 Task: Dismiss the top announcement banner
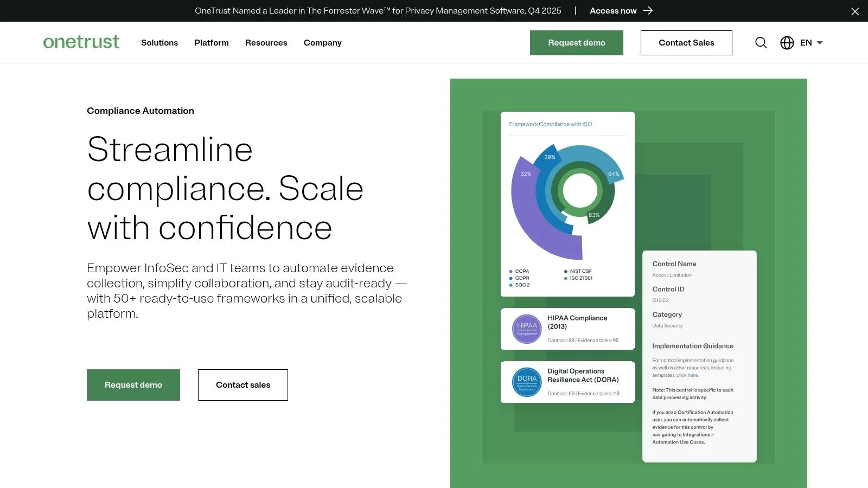point(855,11)
